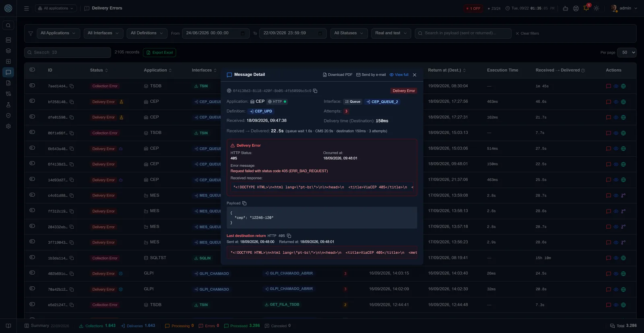
Task: Sort the table by Status column
Action: coord(99,70)
